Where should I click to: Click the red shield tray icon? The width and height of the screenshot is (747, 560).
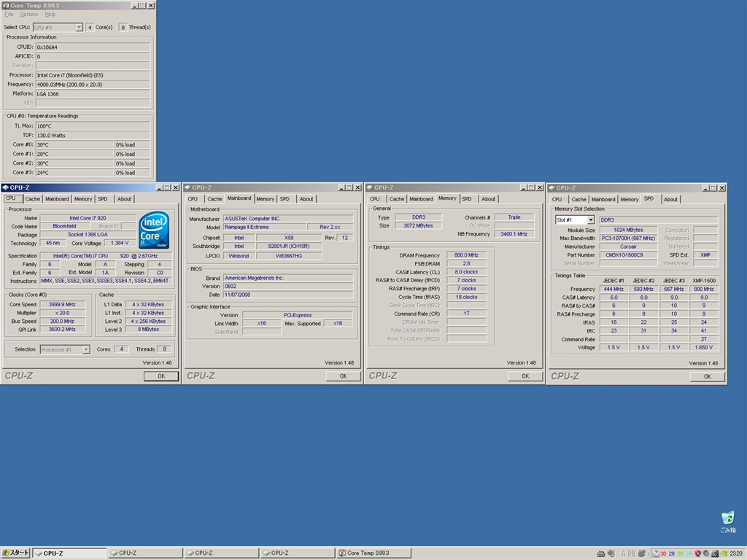point(697,553)
